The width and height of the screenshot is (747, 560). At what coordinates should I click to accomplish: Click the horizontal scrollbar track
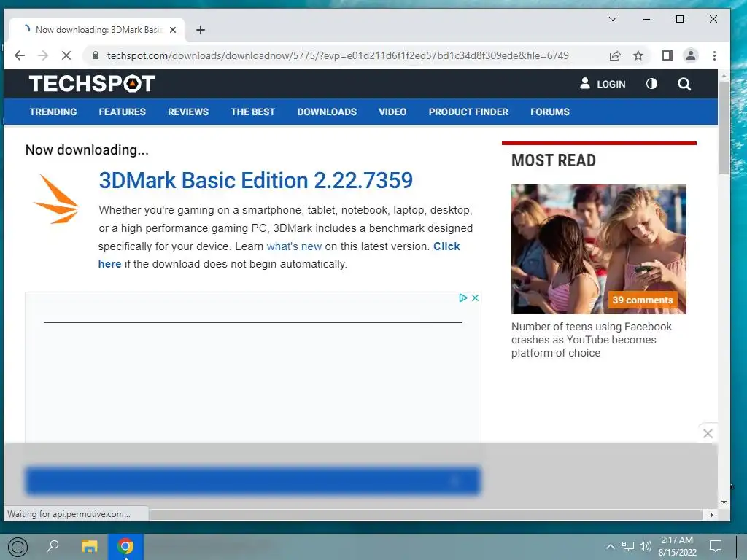click(426, 515)
